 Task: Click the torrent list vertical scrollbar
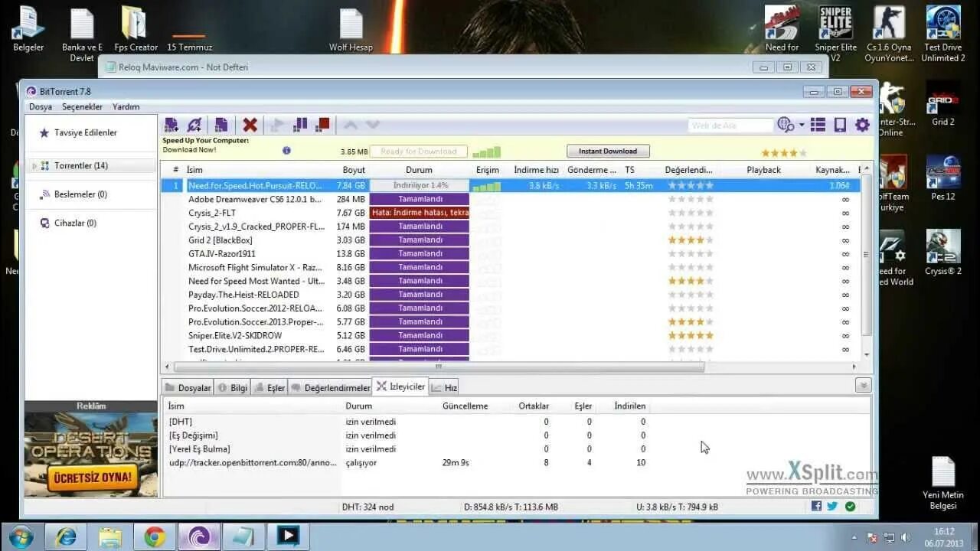point(867,255)
